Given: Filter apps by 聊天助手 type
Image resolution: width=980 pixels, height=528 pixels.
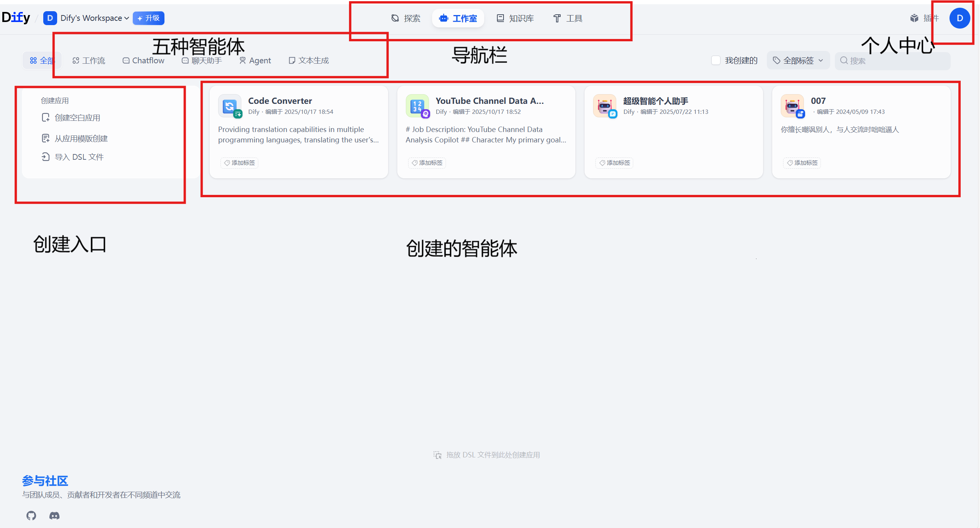Looking at the screenshot, I should (x=202, y=61).
